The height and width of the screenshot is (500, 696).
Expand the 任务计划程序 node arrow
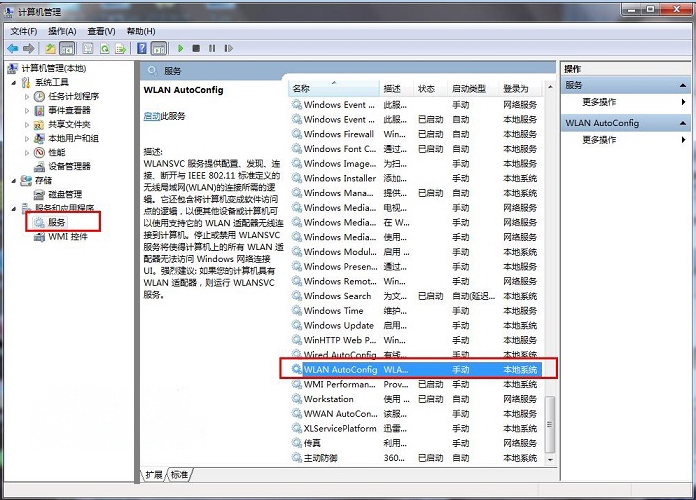coord(27,96)
